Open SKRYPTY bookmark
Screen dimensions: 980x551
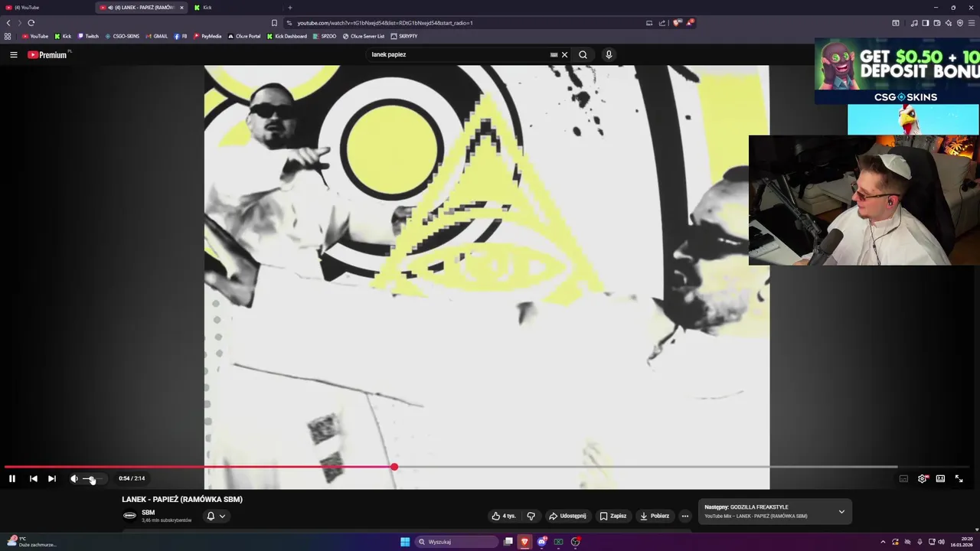[404, 36]
